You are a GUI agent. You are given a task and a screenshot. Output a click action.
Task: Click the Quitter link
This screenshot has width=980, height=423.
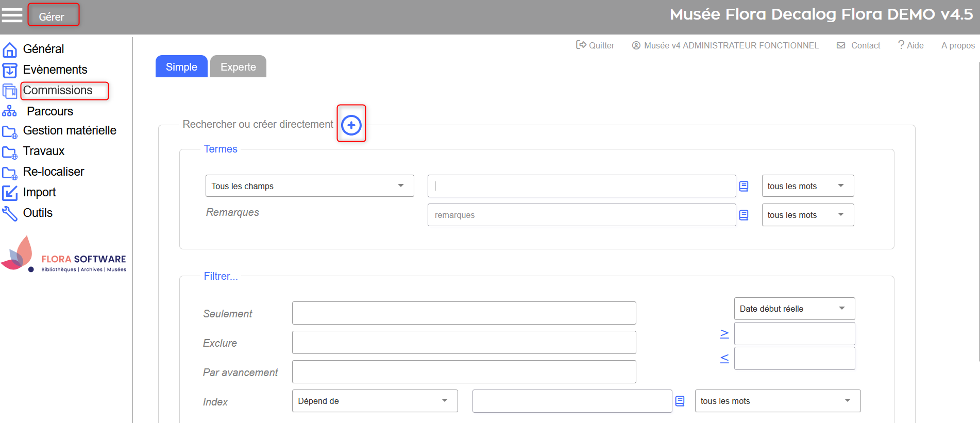pos(595,45)
